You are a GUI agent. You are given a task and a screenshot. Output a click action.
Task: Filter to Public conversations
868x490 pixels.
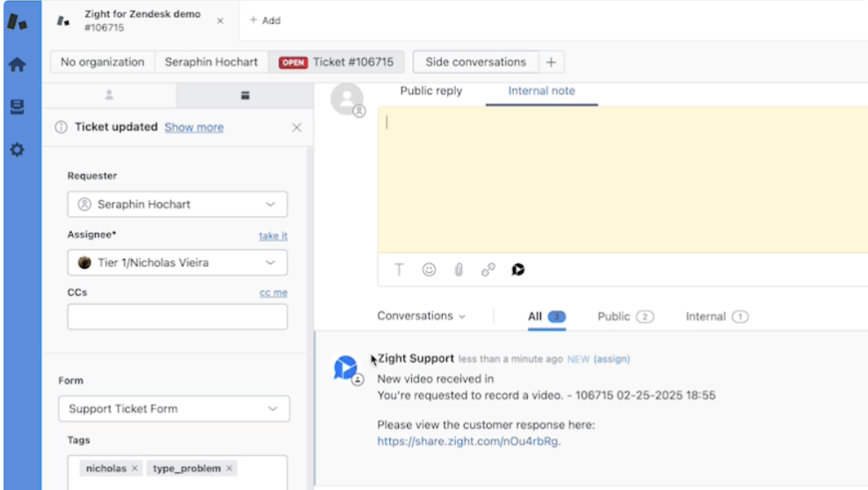[x=626, y=316]
